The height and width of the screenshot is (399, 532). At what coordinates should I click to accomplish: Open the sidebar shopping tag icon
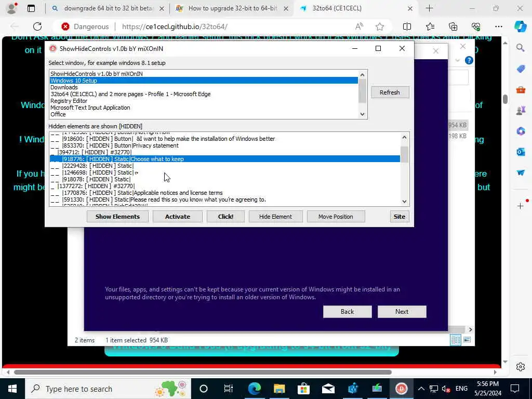pos(521,69)
